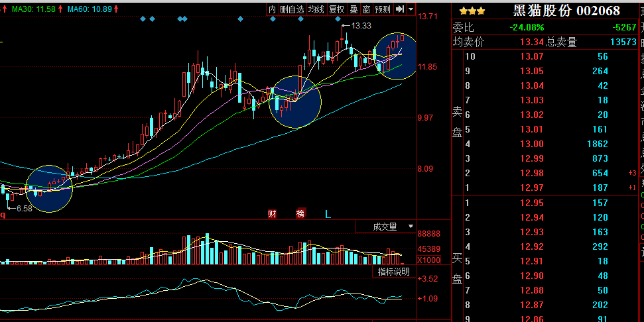
Task: Select buy level 8 at price 12.87
Action: point(545,305)
